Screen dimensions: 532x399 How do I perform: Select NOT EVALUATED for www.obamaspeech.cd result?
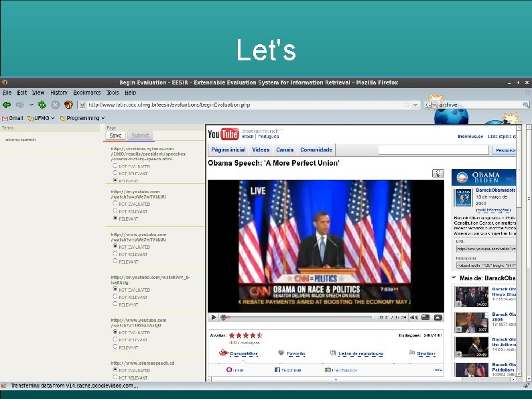(115, 369)
